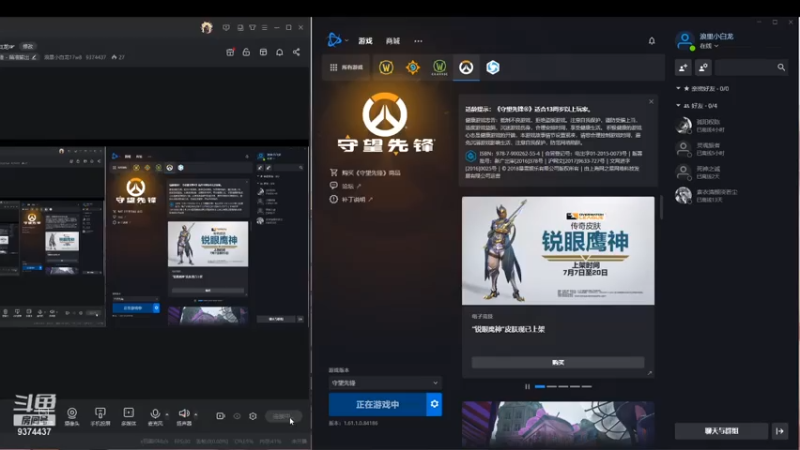Click the gray buy button under promo
Image resolution: width=800 pixels, height=450 pixels.
point(558,362)
